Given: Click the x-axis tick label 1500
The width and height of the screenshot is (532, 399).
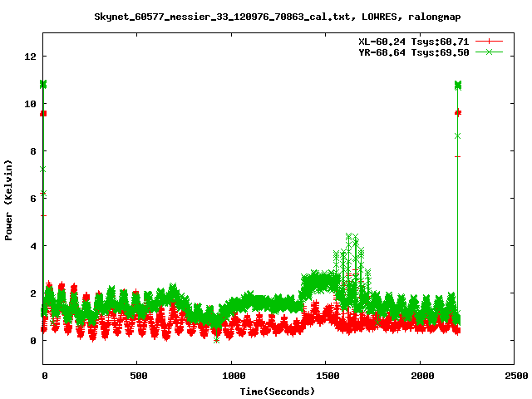Looking at the screenshot, I should [328, 376].
